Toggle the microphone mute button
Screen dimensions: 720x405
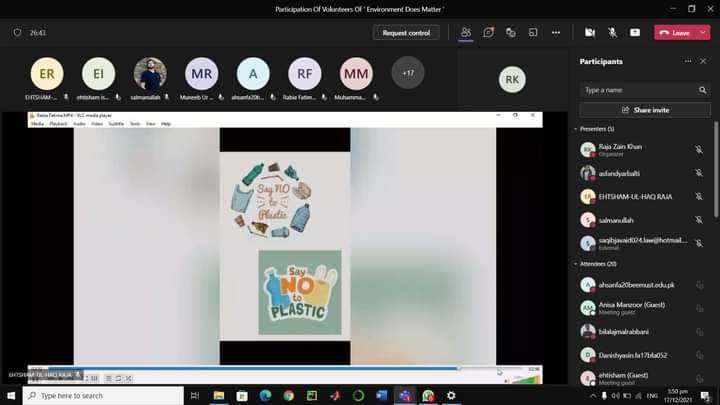(612, 32)
